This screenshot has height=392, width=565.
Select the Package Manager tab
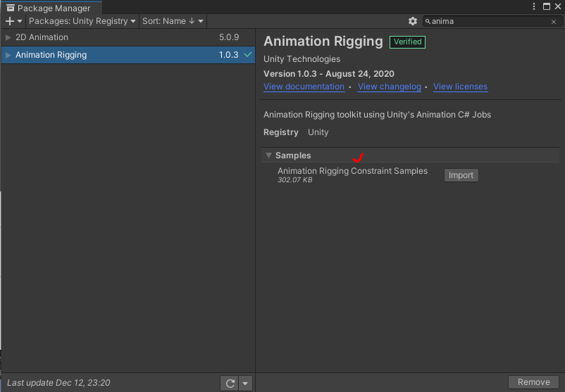[x=51, y=8]
